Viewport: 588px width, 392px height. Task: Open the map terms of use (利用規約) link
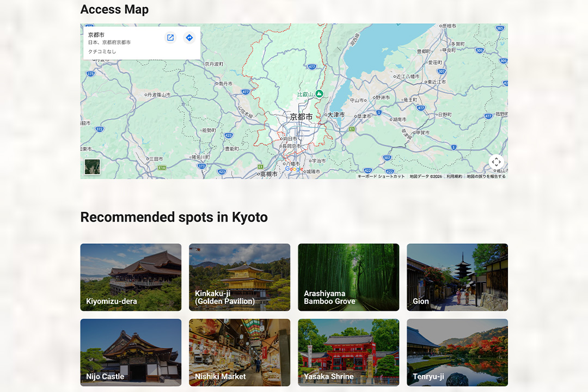(x=454, y=176)
